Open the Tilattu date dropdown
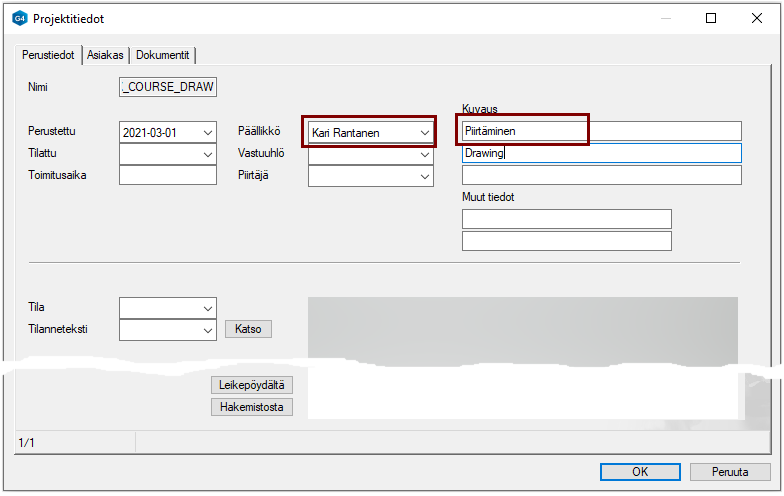 click(207, 154)
